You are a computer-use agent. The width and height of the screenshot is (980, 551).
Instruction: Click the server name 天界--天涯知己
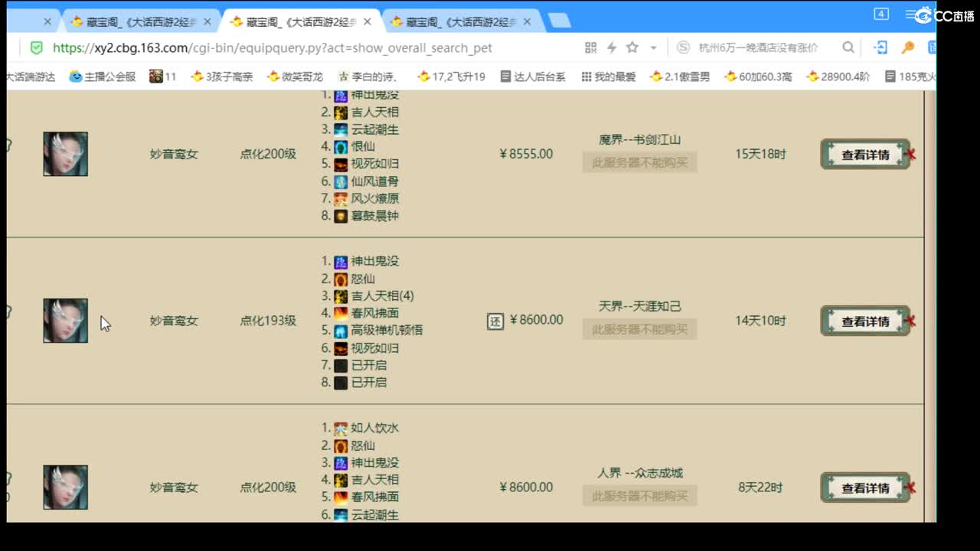640,306
